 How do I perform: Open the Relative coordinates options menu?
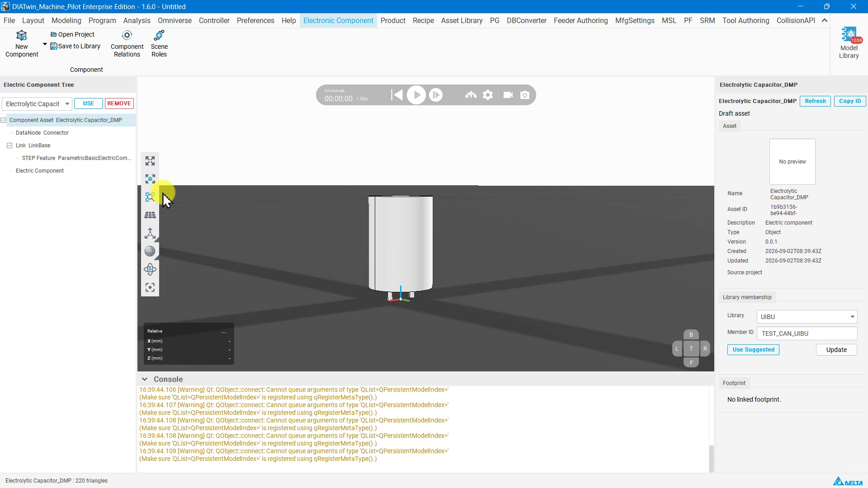coord(223,332)
